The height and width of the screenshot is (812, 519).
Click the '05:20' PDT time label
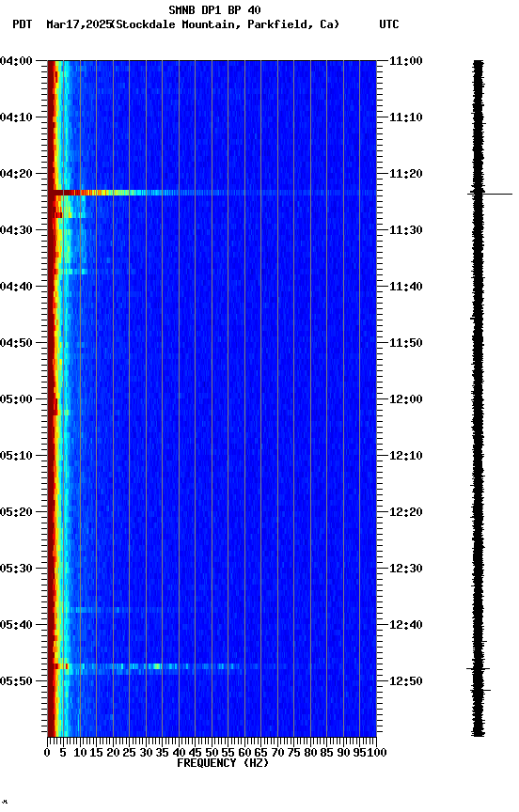click(16, 513)
